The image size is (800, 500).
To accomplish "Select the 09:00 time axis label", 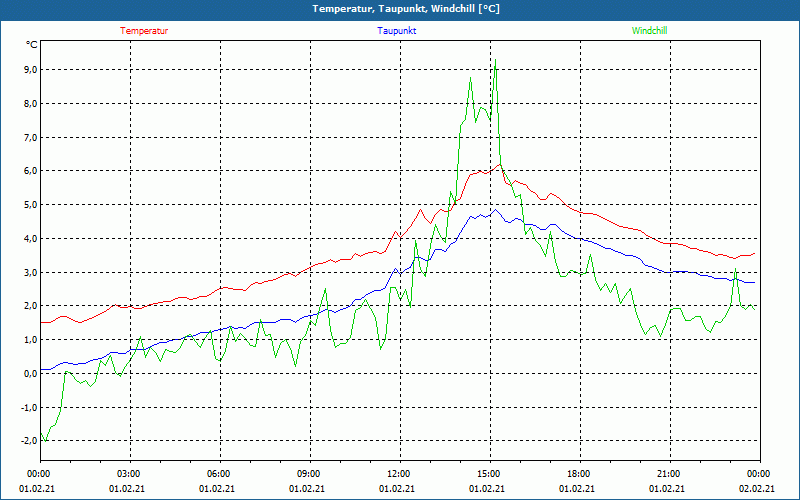I will tap(308, 474).
